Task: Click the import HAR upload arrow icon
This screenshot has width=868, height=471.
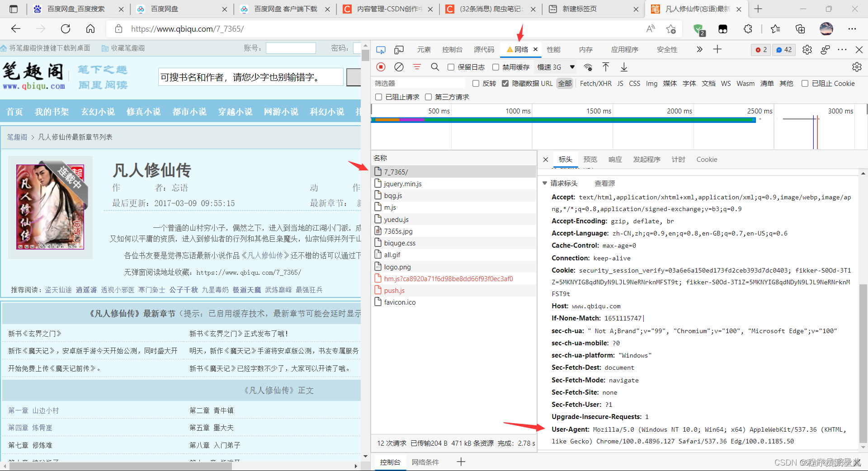Action: point(606,67)
